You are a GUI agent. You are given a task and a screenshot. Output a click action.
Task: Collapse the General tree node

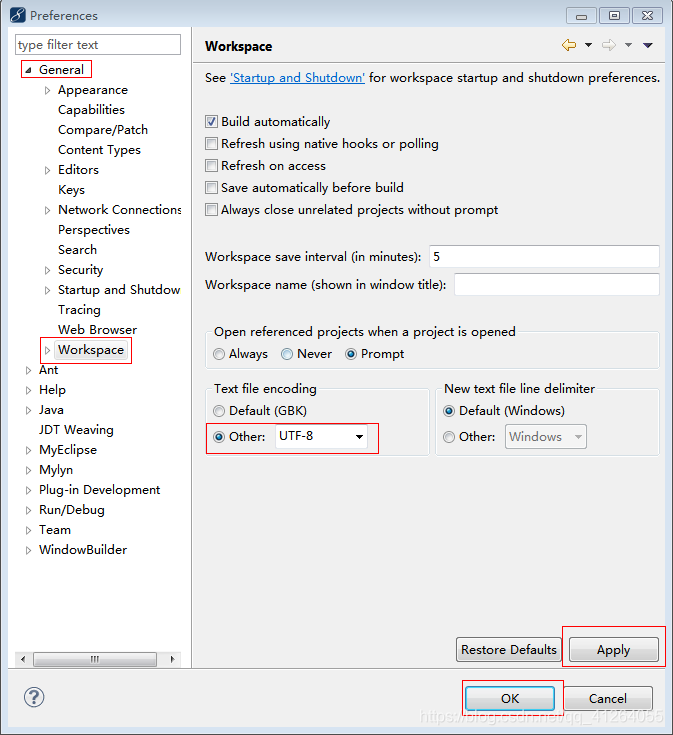coord(29,70)
